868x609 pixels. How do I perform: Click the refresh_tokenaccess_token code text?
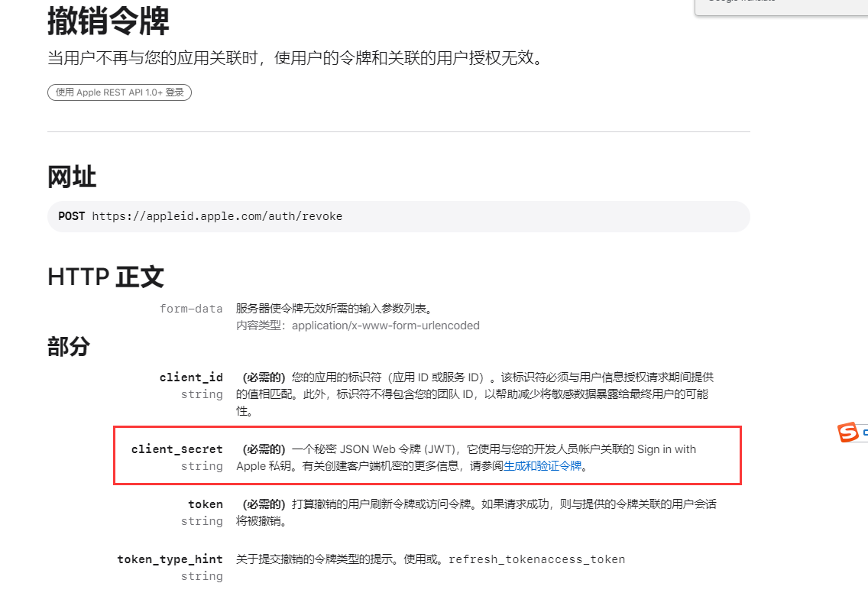536,560
